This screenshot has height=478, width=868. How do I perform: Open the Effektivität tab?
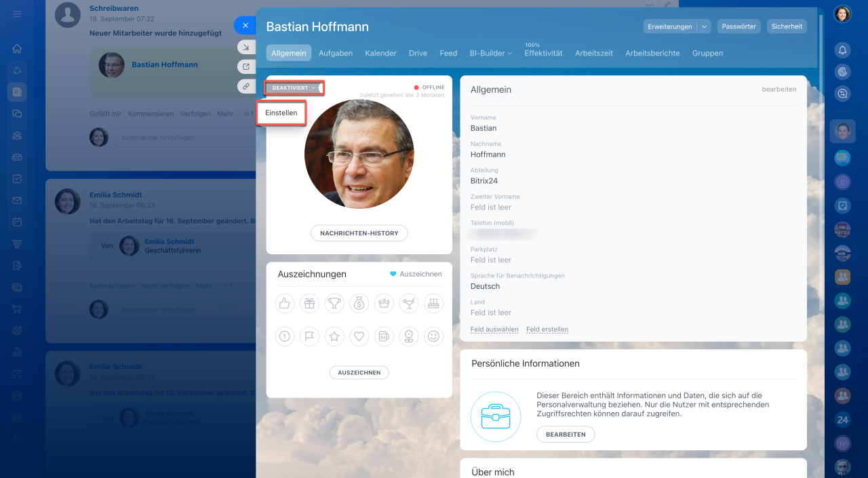[543, 53]
